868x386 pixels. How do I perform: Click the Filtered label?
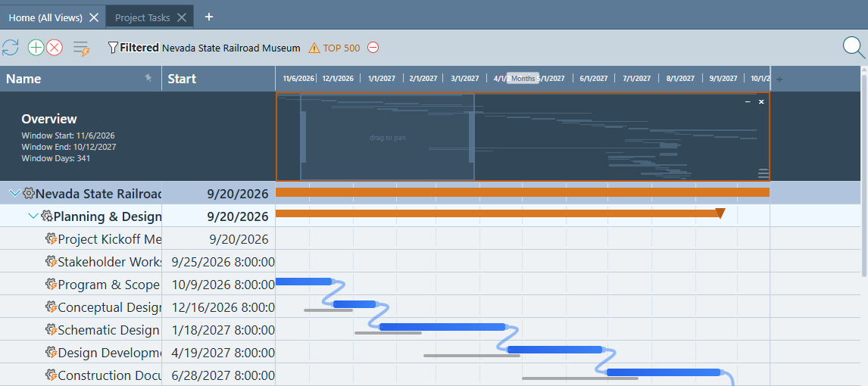pyautogui.click(x=139, y=48)
